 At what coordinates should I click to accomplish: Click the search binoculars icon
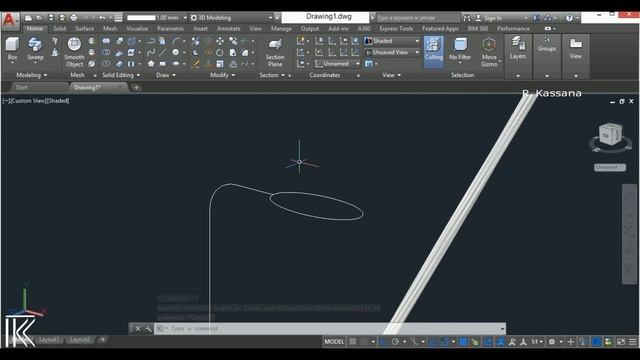pos(467,18)
